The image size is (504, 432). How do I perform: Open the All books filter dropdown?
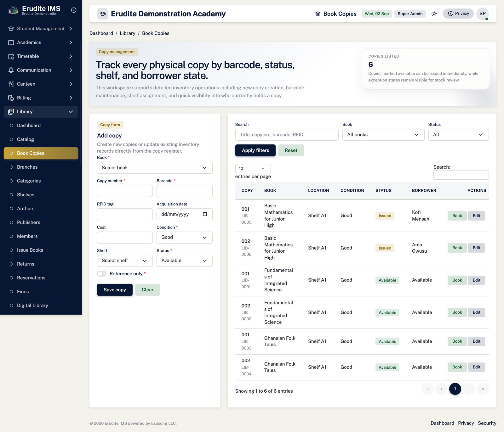[383, 135]
